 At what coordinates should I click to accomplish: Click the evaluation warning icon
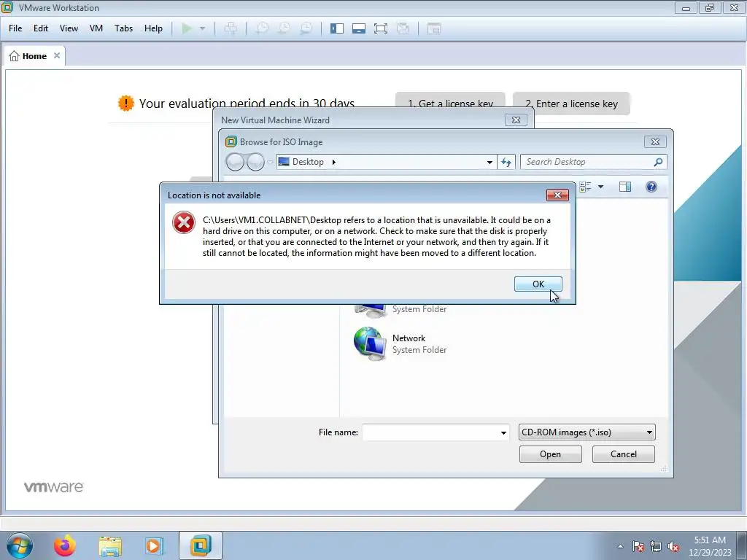point(125,103)
